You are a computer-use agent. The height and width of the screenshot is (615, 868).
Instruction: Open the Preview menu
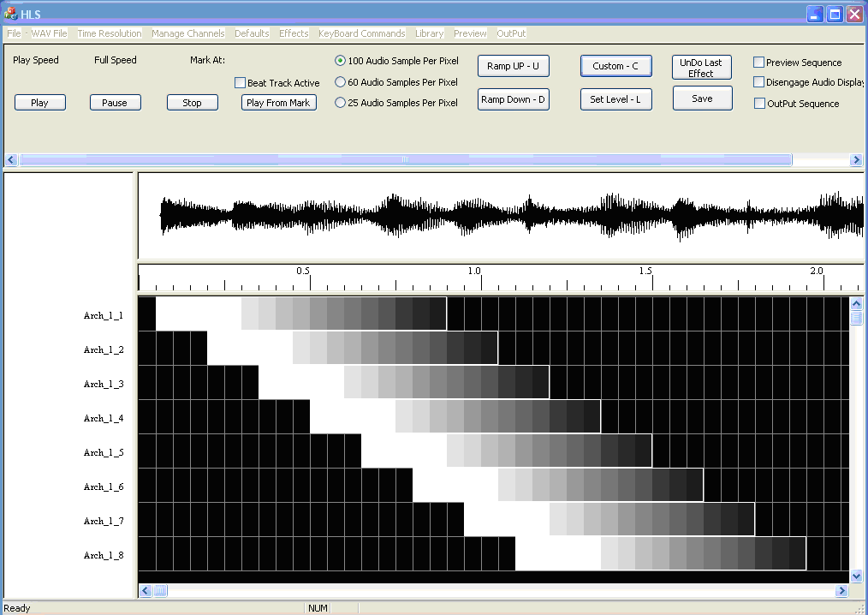coord(470,33)
